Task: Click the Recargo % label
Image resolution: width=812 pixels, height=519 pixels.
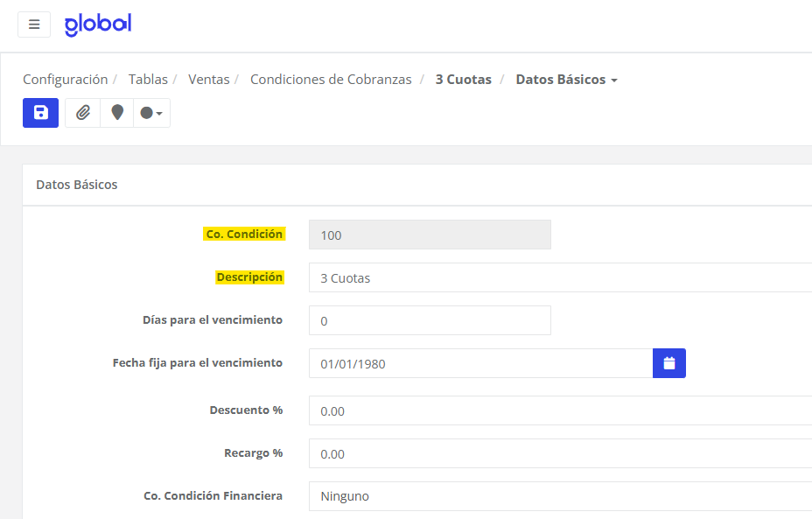Action: pos(253,453)
